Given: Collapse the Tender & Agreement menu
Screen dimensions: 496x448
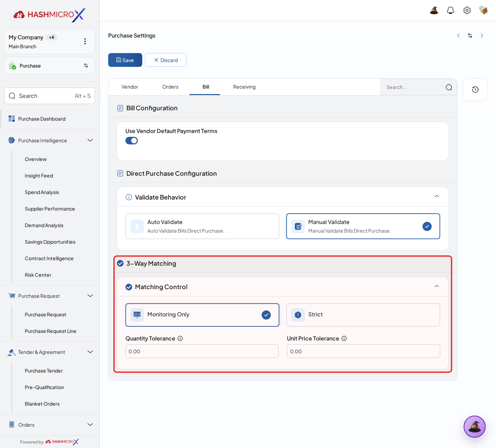Looking at the screenshot, I should pyautogui.click(x=90, y=352).
